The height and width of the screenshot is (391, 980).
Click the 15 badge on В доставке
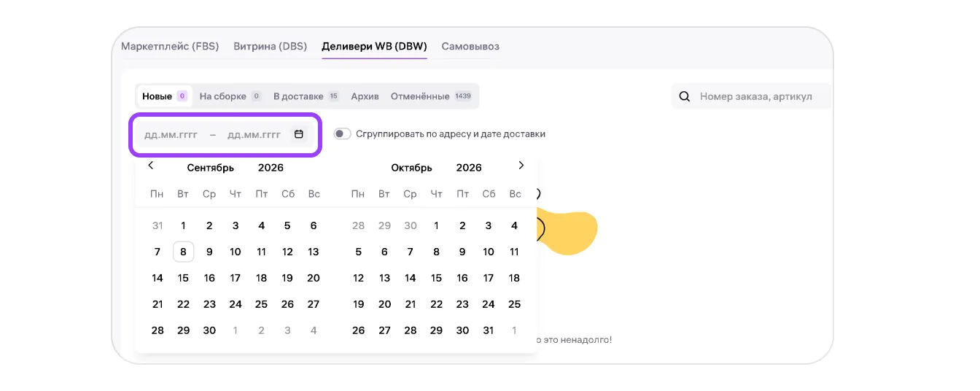[x=333, y=96]
